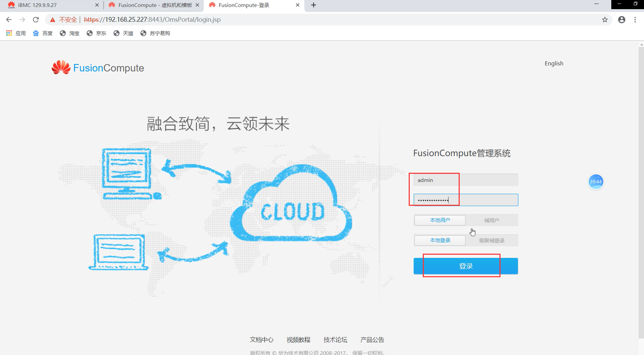Open the 视频教程 footer link
Screen dimensions: 644x355
(x=298, y=340)
